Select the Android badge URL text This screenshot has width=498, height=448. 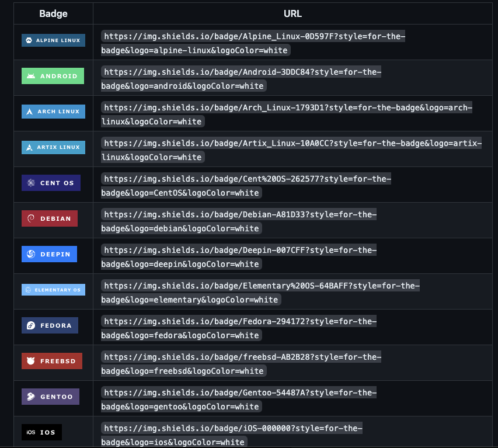coord(241,79)
